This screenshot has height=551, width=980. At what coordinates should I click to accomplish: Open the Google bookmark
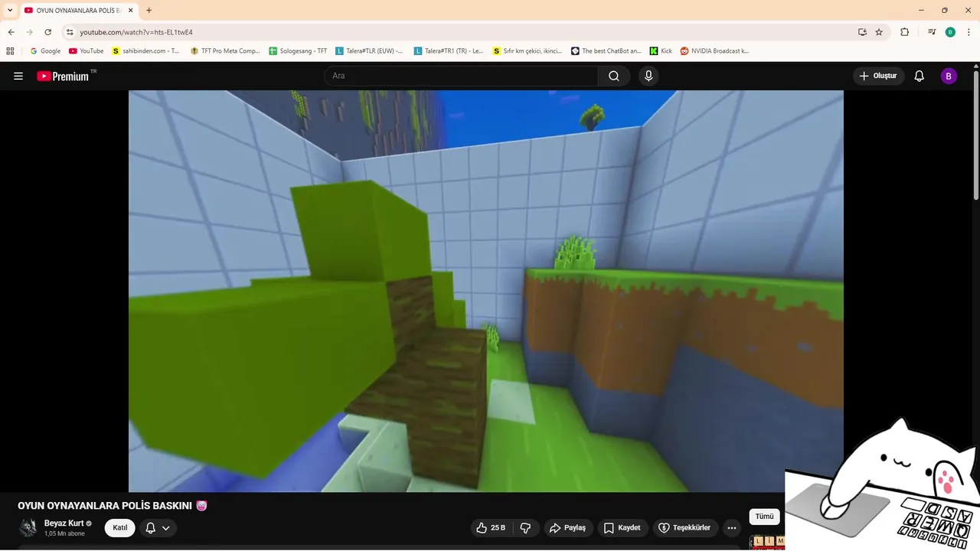tap(45, 51)
